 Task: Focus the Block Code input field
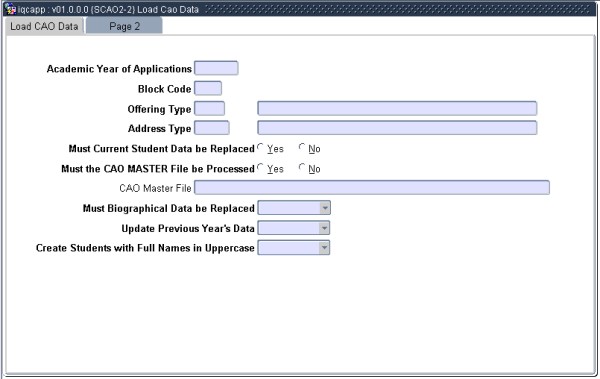pos(208,88)
